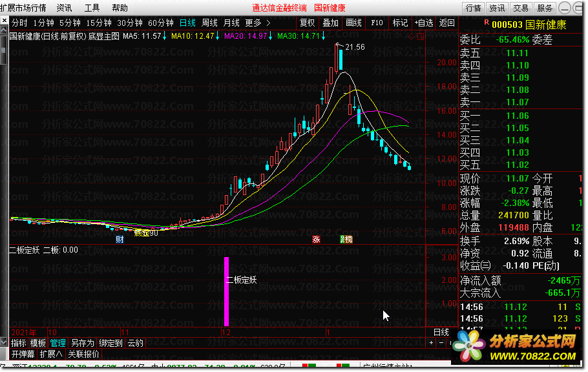Click the 返回 back button
Screen dimensions: 588x372
click(x=446, y=23)
